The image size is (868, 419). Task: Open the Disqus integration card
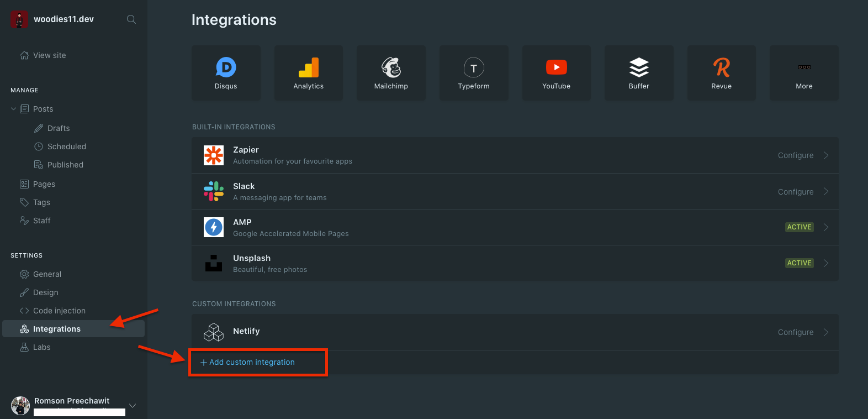click(226, 73)
